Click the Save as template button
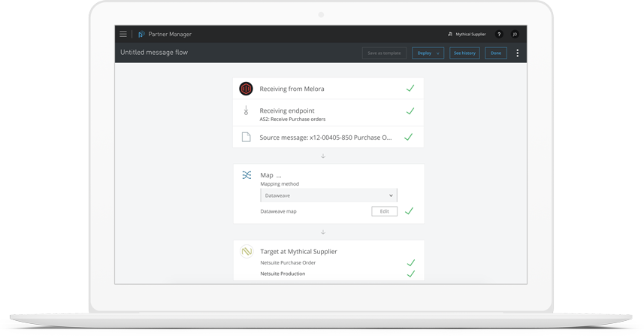Screen dimensions: 644x336 tap(384, 53)
